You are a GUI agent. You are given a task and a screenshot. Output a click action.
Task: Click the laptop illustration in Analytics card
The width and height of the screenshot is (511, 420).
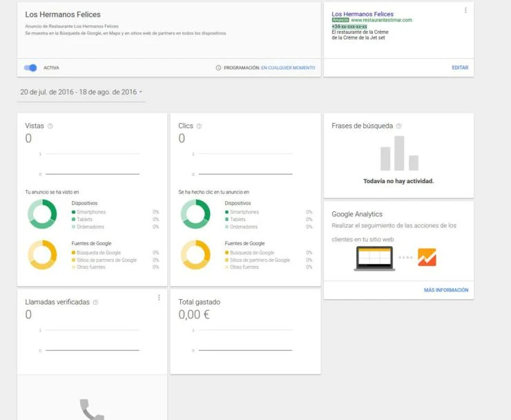click(374, 258)
